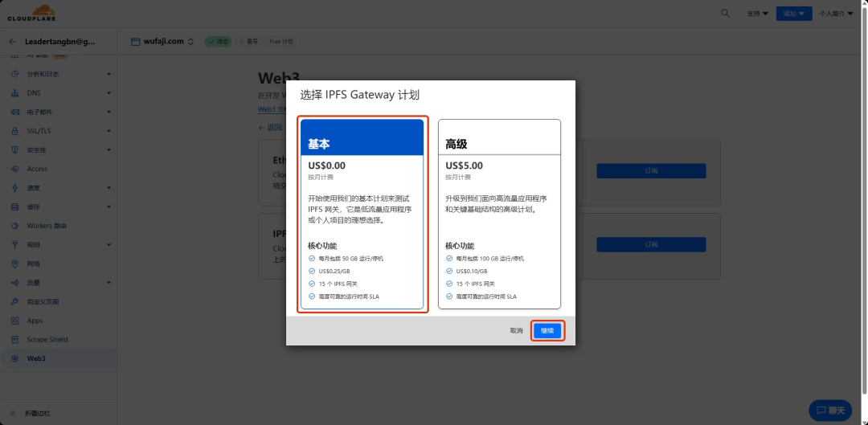Screen dimensions: 868x425
Task: Click 继续 to continue
Action: pos(547,331)
